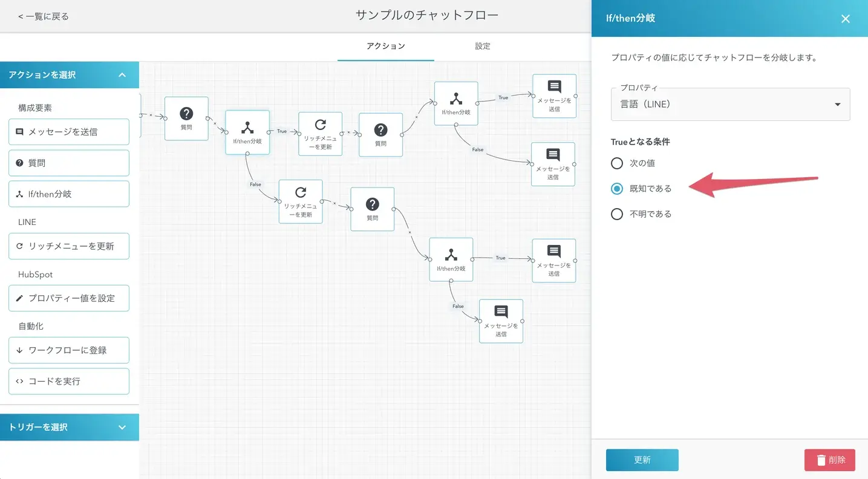The height and width of the screenshot is (479, 868).
Task: Go back via 一覧に戻る link
Action: tap(44, 16)
